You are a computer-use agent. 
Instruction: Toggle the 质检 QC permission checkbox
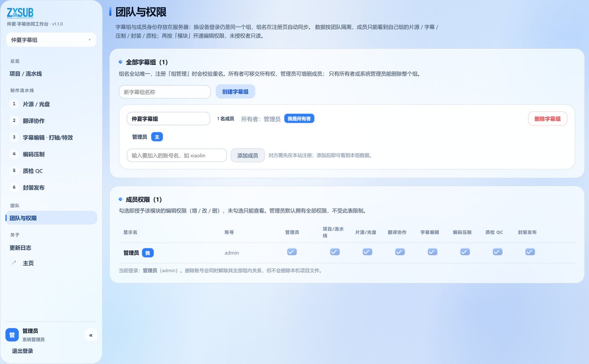point(497,252)
